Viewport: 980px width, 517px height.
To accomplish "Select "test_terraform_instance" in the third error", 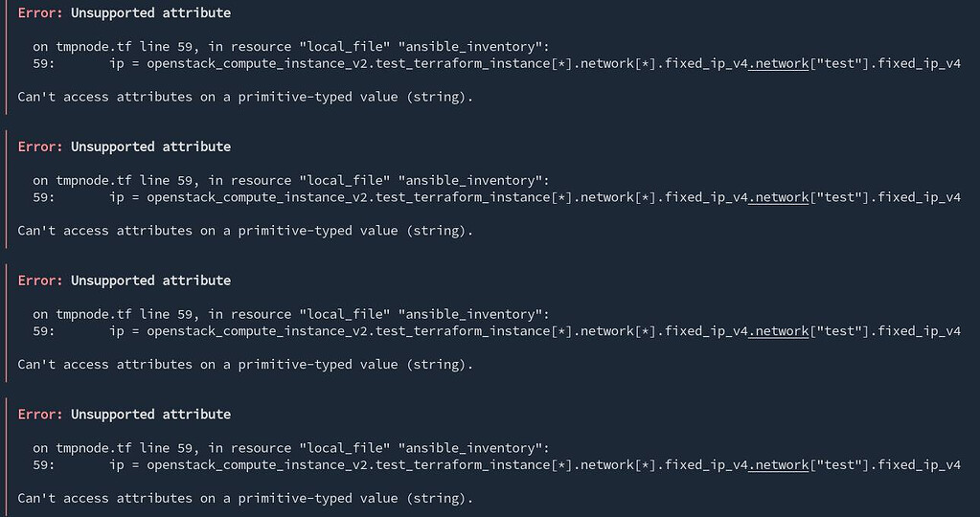I will [463, 331].
